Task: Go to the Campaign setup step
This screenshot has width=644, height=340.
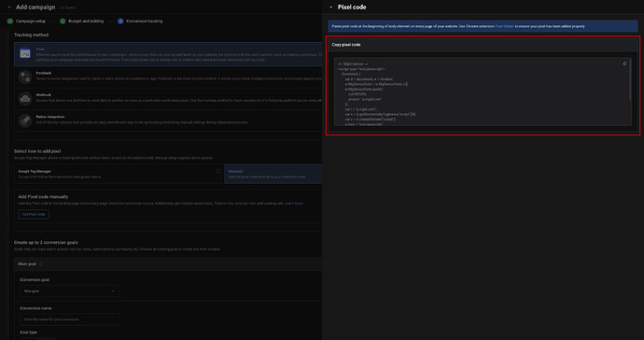Action: pos(31,21)
